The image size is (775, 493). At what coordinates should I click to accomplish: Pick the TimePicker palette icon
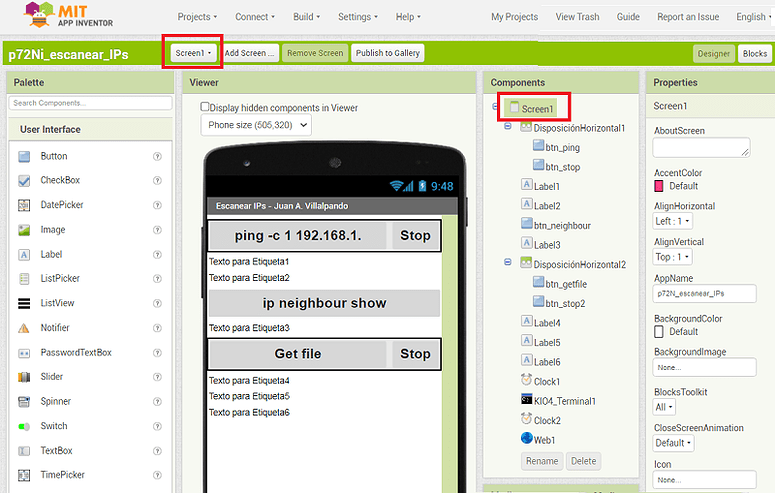click(x=24, y=475)
